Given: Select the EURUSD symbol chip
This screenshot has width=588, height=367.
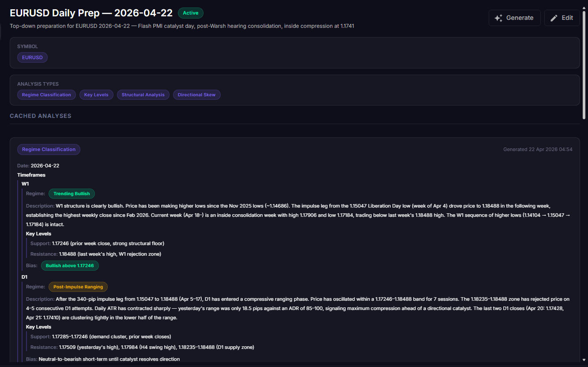Looking at the screenshot, I should coord(32,57).
